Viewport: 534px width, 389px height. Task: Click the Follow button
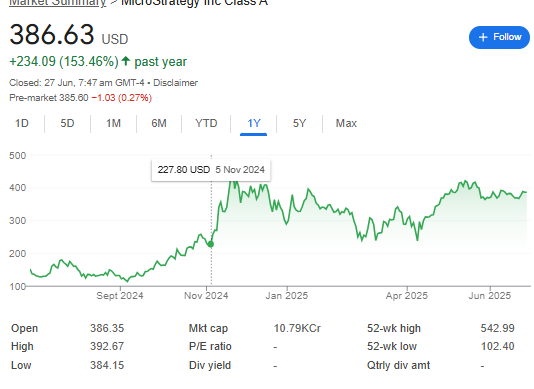pyautogui.click(x=499, y=37)
